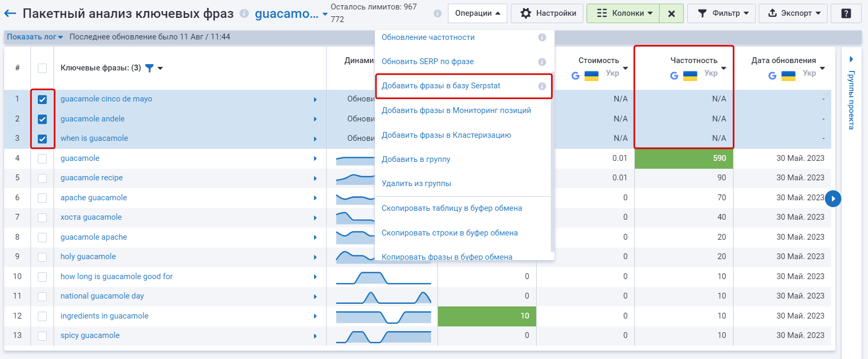
Task: Click Google icon under Стоимость column
Action: point(576,76)
